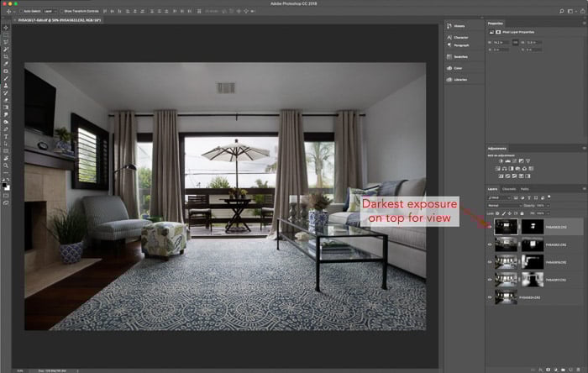This screenshot has height=373, width=588.
Task: Select the Move tool in the toolbar
Action: tap(6, 28)
